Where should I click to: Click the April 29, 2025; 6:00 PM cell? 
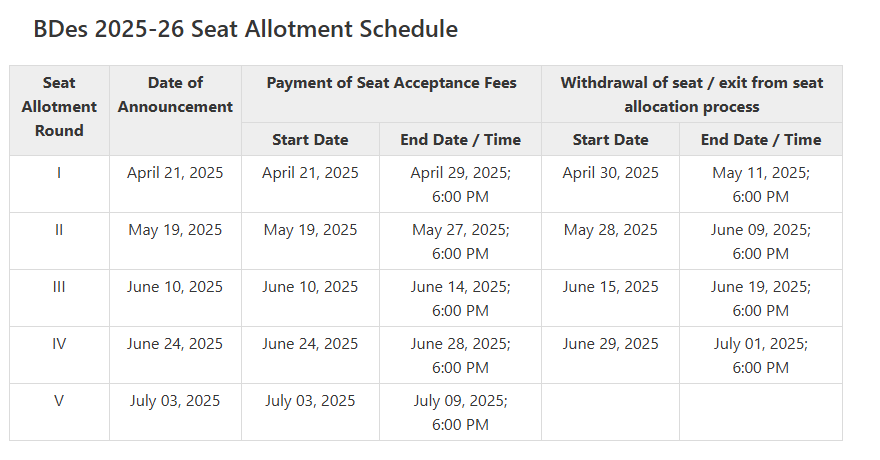pos(460,185)
